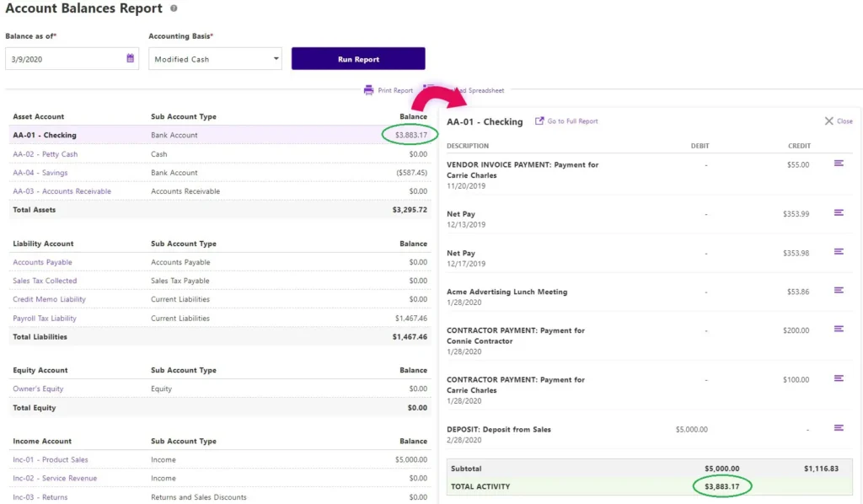Open details icon for Vendor Invoice Payment row

pos(839,164)
